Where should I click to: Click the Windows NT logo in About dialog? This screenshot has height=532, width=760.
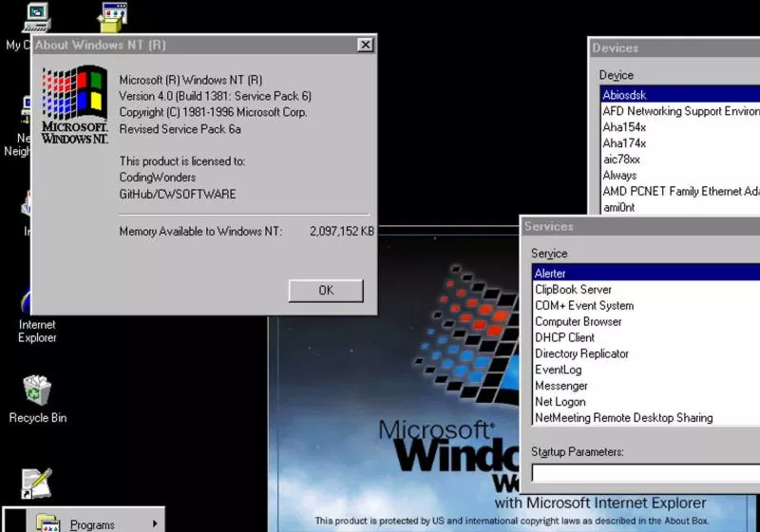point(75,104)
